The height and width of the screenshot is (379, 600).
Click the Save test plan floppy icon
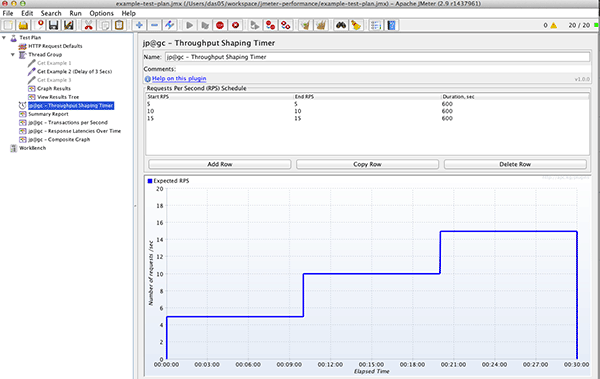point(54,25)
